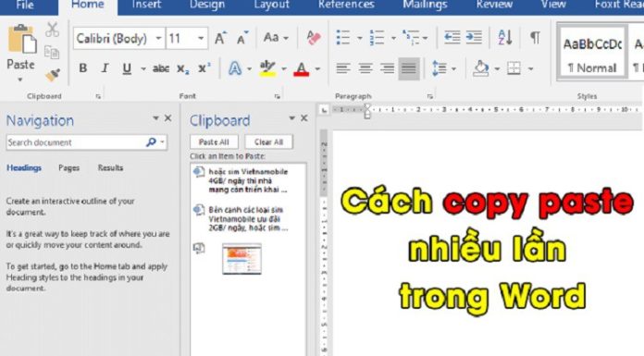Decrease font size with Shrink Font

242,38
